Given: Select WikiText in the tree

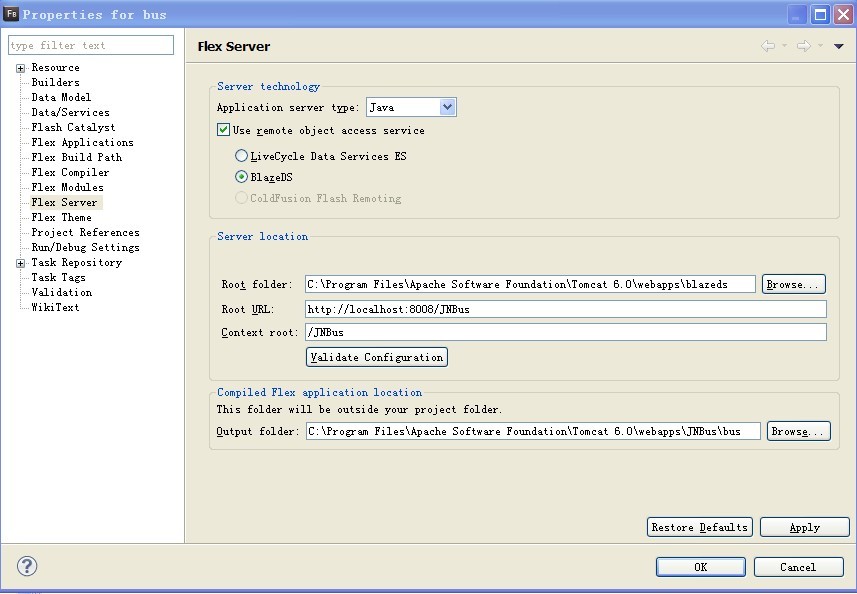Looking at the screenshot, I should coord(55,308).
